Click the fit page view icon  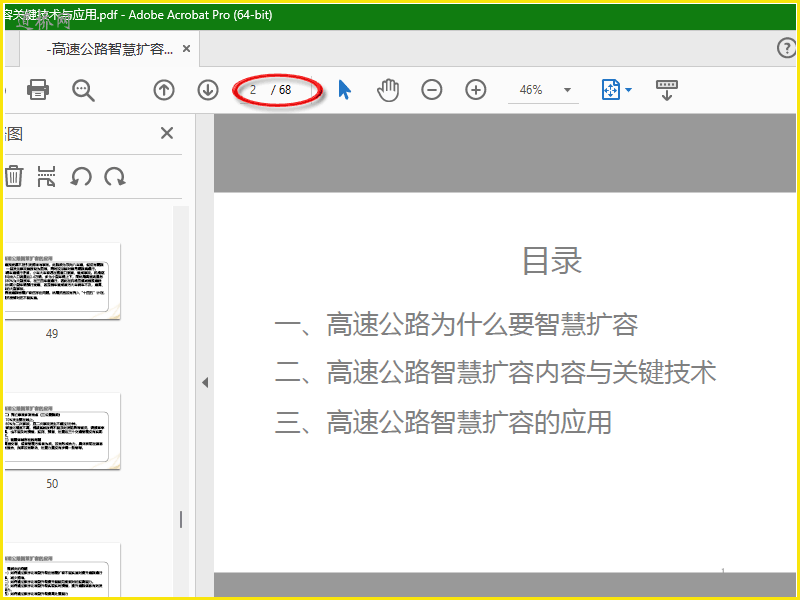611,90
